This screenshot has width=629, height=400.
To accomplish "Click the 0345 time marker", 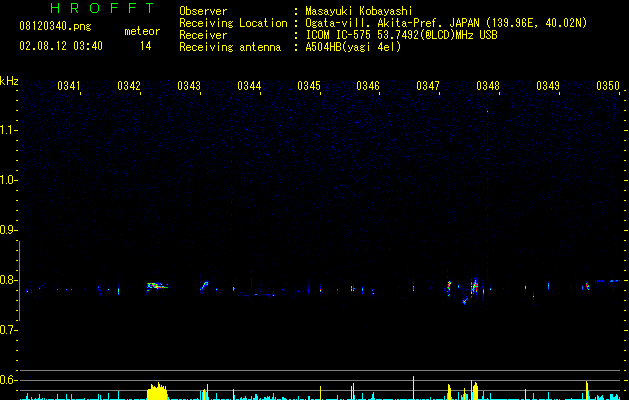I will coord(309,86).
